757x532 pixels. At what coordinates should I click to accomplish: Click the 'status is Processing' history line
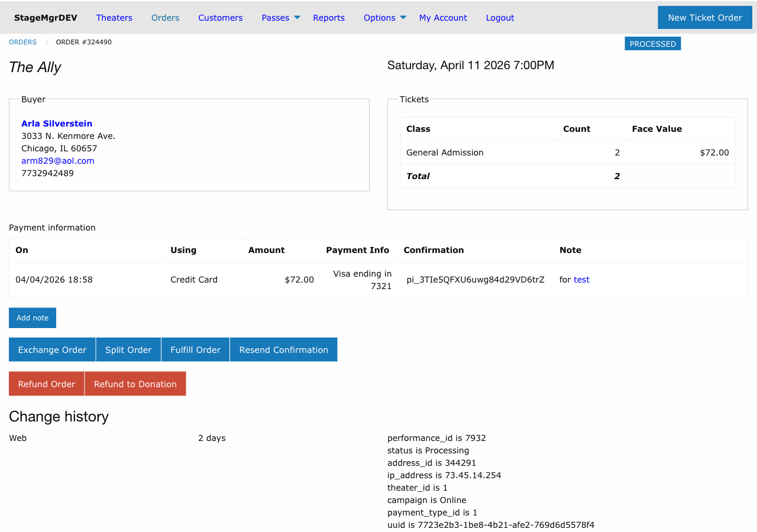pyautogui.click(x=428, y=450)
